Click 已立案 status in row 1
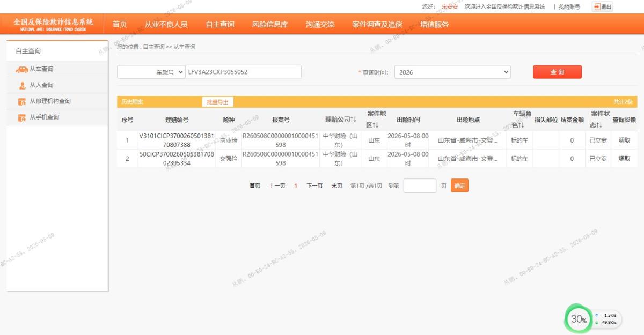The width and height of the screenshot is (644, 335). pos(598,140)
